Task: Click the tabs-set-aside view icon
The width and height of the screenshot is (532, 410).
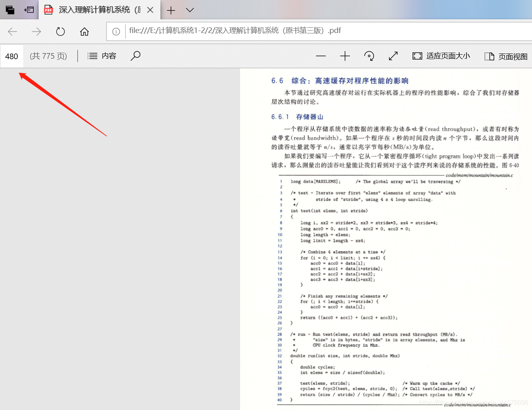Action: [x=10, y=10]
